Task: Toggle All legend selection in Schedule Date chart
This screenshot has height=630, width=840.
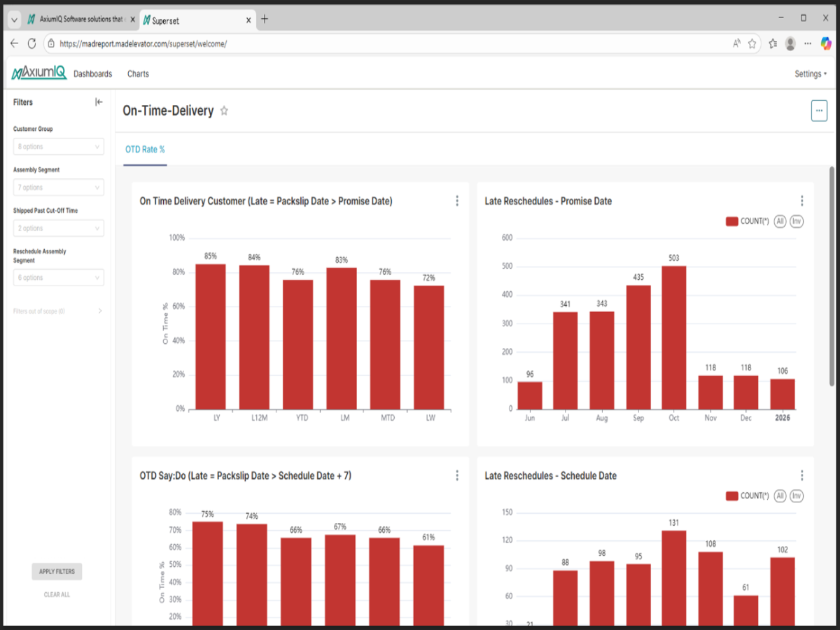Action: point(780,496)
